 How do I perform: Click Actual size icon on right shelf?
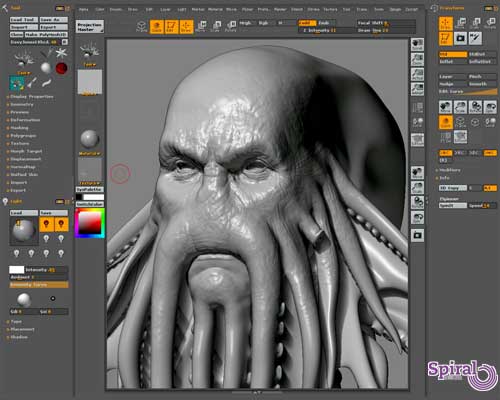[x=417, y=74]
